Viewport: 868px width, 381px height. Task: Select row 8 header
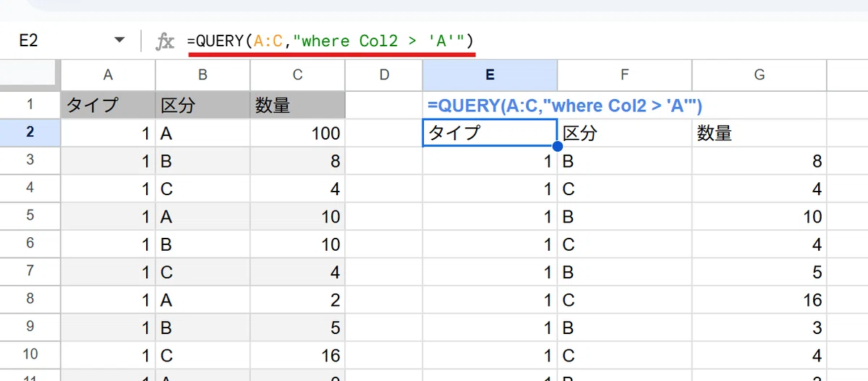30,299
